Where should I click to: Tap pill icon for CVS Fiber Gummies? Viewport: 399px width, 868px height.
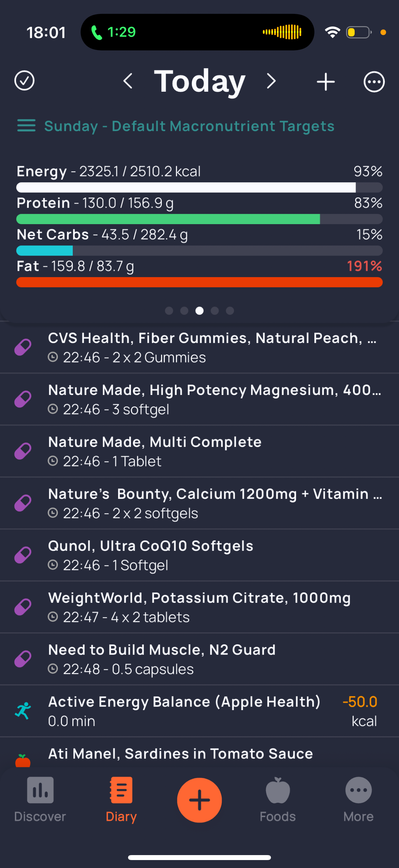tap(23, 347)
